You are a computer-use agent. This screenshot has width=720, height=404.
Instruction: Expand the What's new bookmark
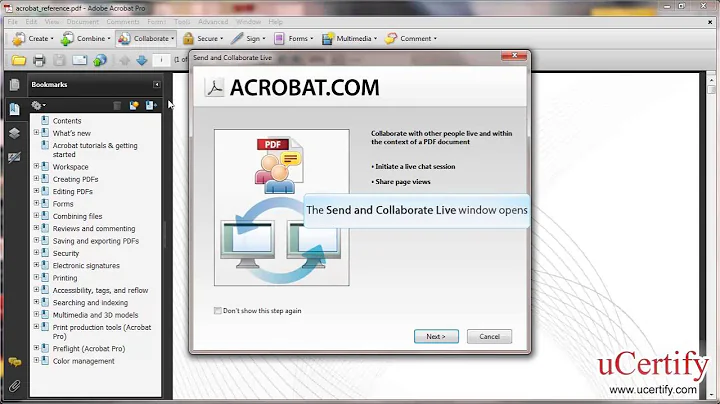pyautogui.click(x=36, y=133)
